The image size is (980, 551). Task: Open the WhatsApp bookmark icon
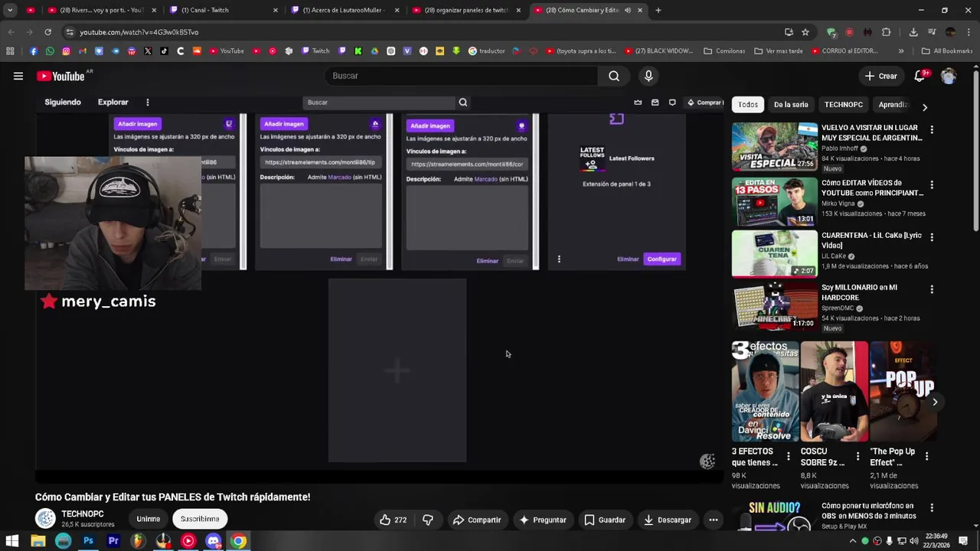pos(50,51)
